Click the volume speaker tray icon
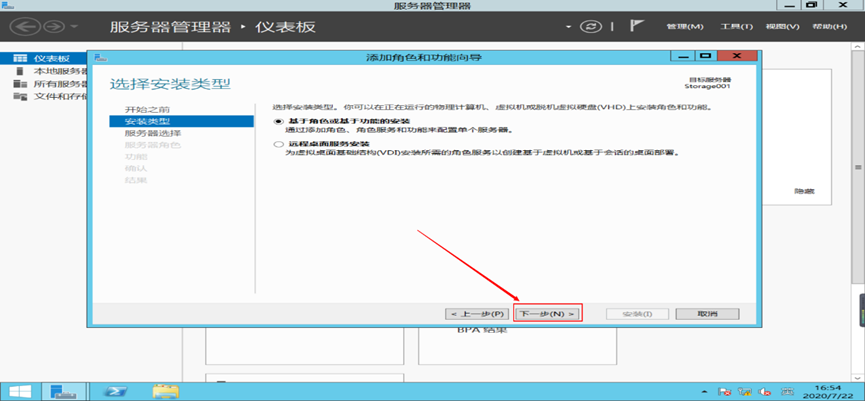The width and height of the screenshot is (865, 401). [765, 392]
